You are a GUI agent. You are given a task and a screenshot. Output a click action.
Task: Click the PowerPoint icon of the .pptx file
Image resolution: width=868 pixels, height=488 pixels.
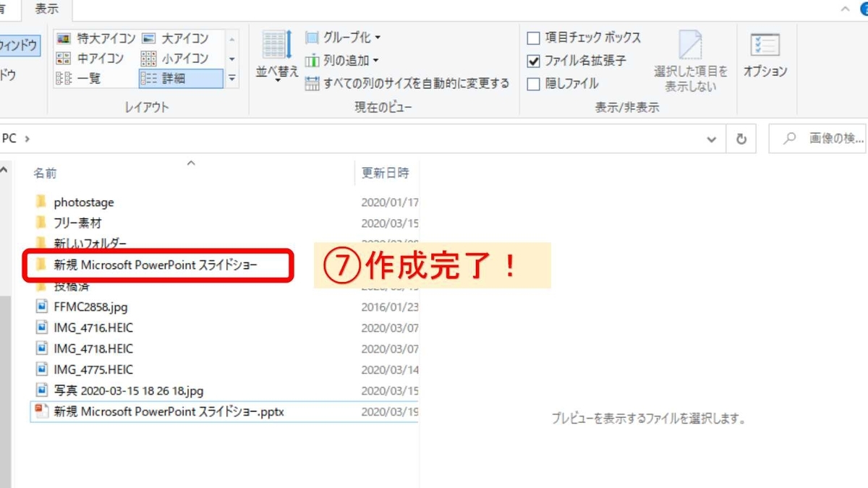pyautogui.click(x=41, y=411)
